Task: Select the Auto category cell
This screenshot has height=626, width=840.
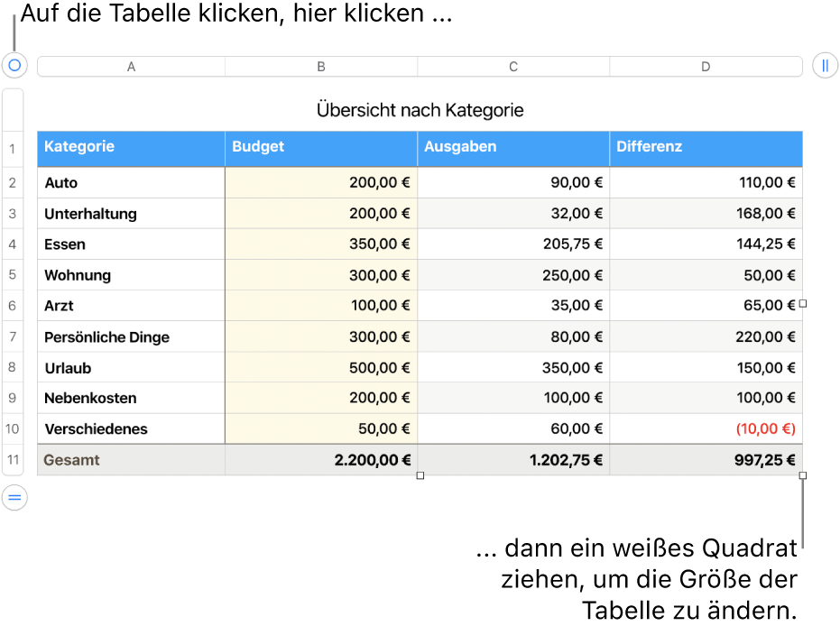Action: pos(131,182)
